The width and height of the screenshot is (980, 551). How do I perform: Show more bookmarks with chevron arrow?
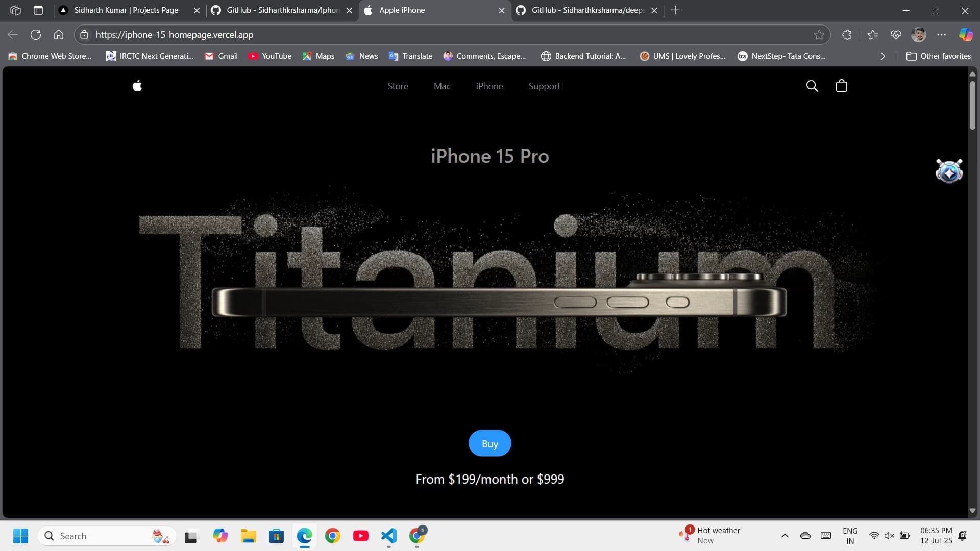pyautogui.click(x=883, y=56)
